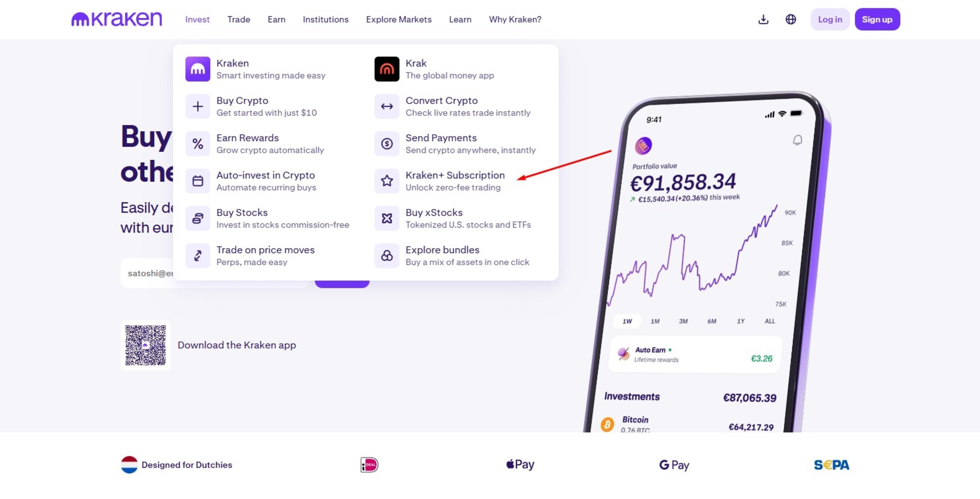Select the Buy Crypto plus icon
The height and width of the screenshot is (499, 980).
pos(197,106)
